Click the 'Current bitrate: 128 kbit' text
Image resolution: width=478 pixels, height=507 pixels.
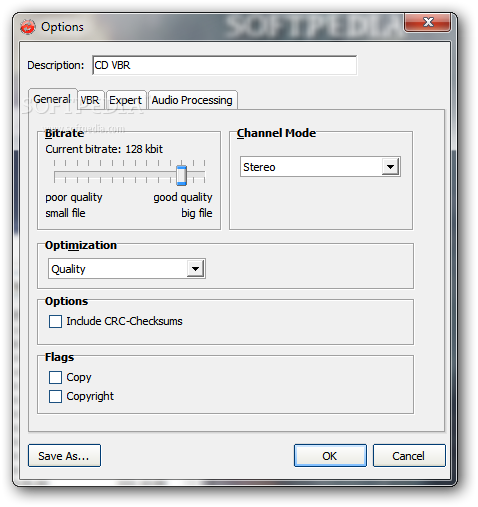coord(104,149)
